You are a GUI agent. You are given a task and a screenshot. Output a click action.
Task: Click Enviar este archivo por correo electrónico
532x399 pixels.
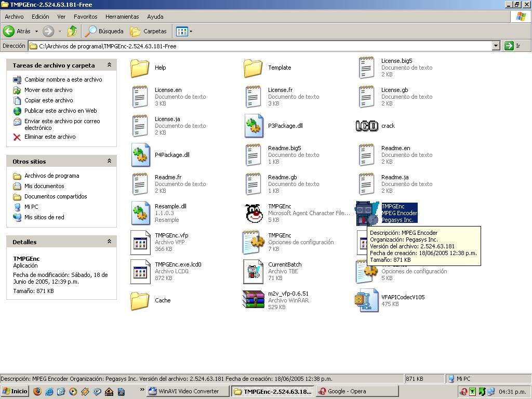62,125
